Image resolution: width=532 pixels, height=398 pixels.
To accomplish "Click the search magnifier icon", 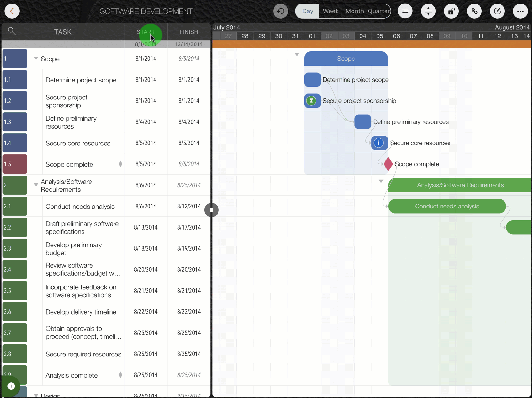I will [x=12, y=31].
